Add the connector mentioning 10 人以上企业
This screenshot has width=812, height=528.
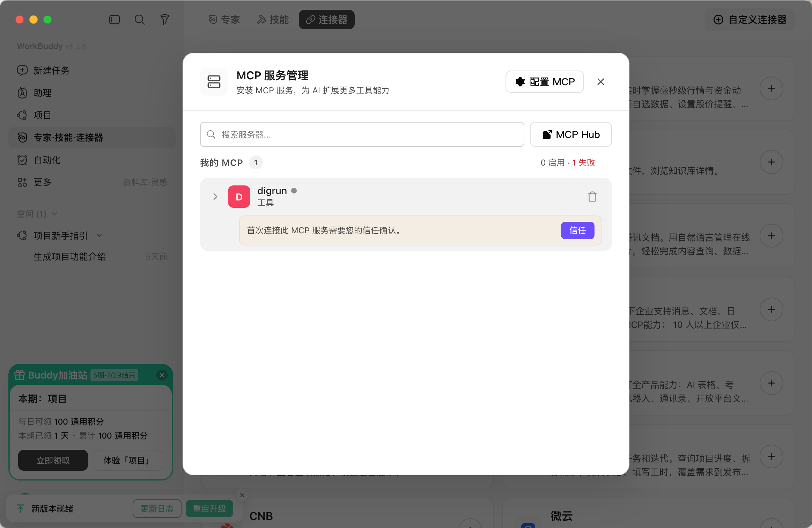point(772,309)
